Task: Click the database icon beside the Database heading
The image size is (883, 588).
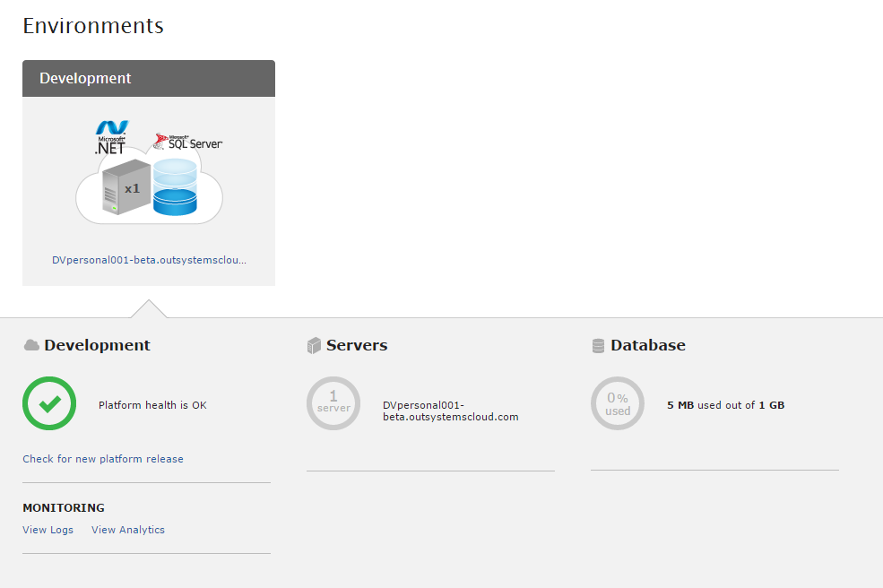Action: [x=597, y=344]
